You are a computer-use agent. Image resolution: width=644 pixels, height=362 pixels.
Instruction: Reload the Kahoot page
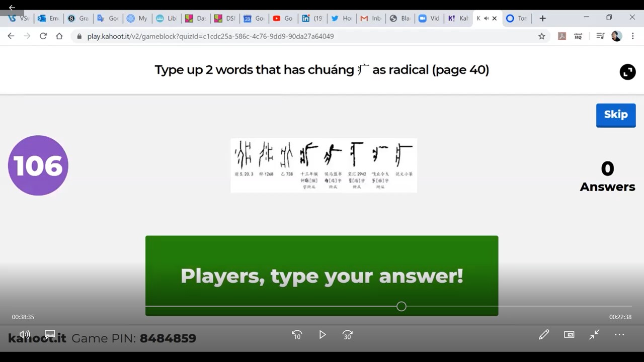(43, 36)
